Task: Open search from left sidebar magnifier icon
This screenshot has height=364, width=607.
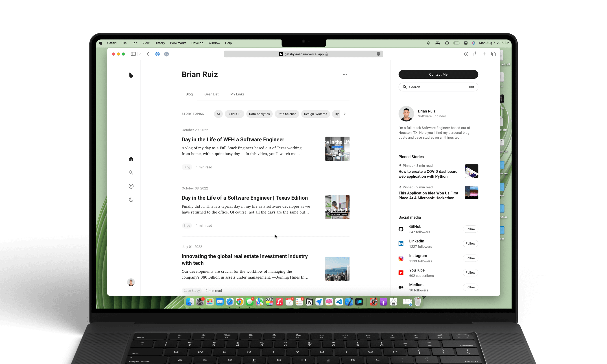Action: tap(131, 172)
